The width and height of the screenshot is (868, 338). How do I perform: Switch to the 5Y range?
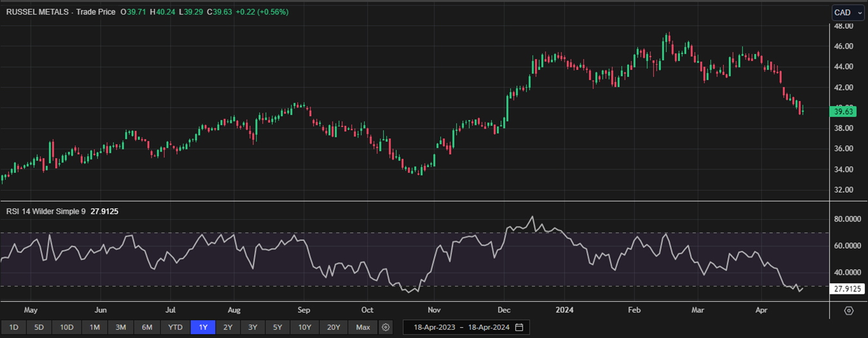pos(277,327)
